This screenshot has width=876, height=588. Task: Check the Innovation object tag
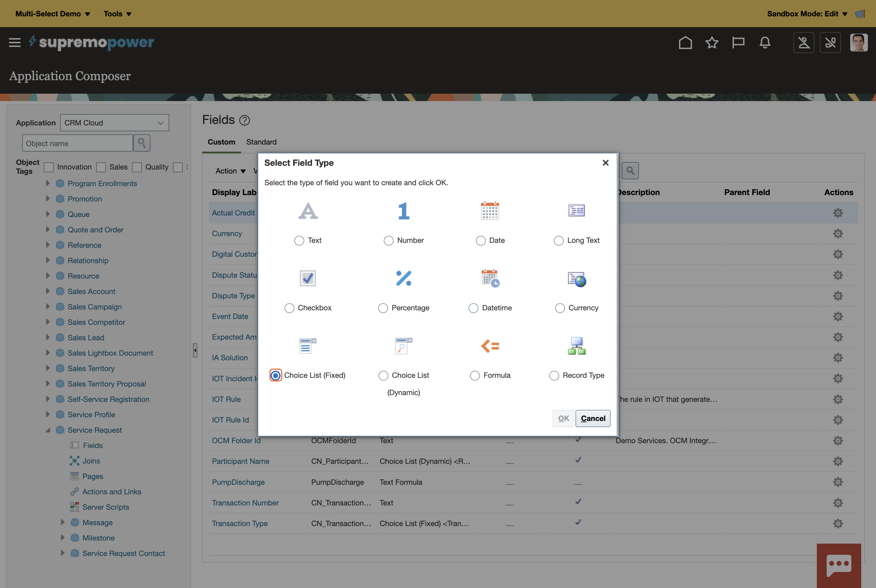coord(48,167)
